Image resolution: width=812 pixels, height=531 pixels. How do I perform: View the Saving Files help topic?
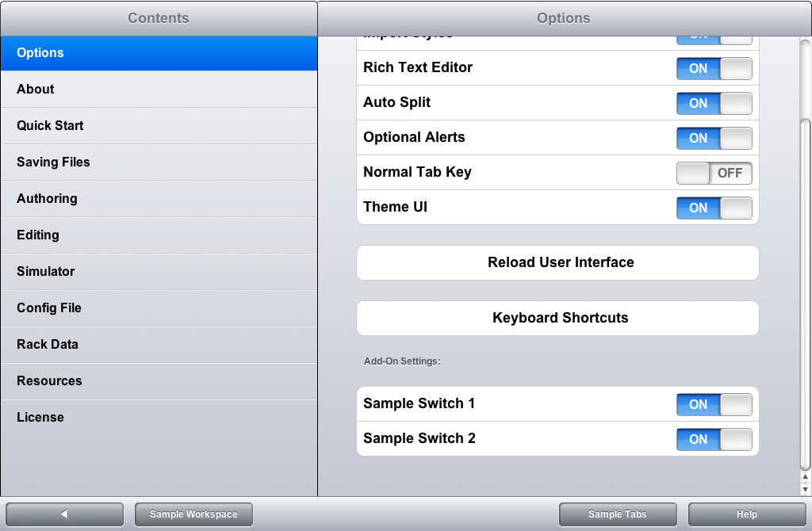pyautogui.click(x=159, y=162)
